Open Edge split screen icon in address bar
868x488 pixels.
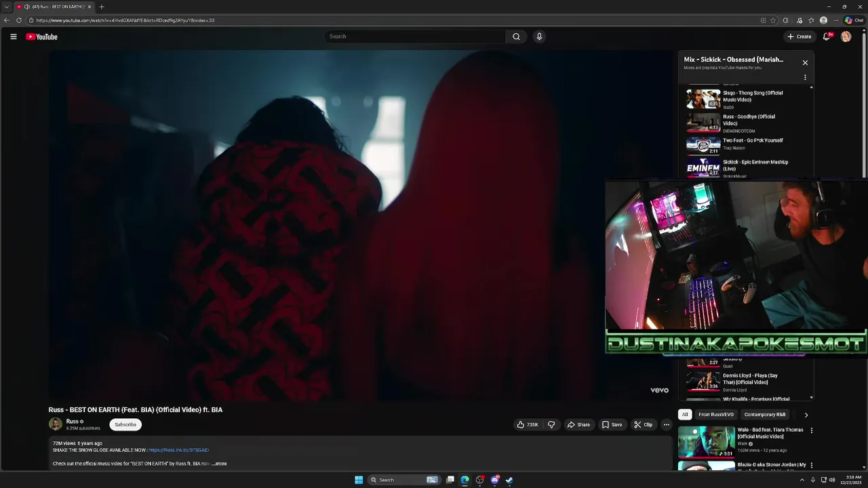(763, 20)
